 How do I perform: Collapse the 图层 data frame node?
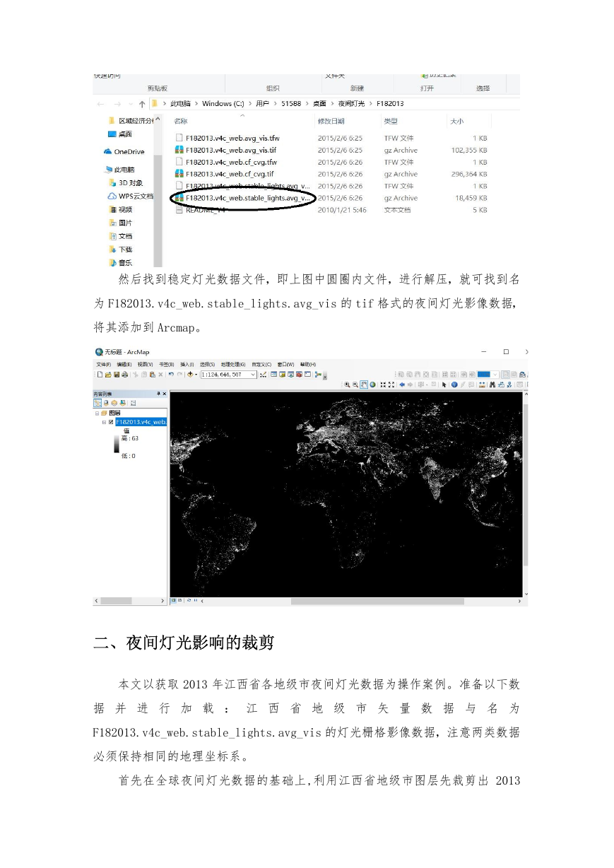[x=97, y=412]
